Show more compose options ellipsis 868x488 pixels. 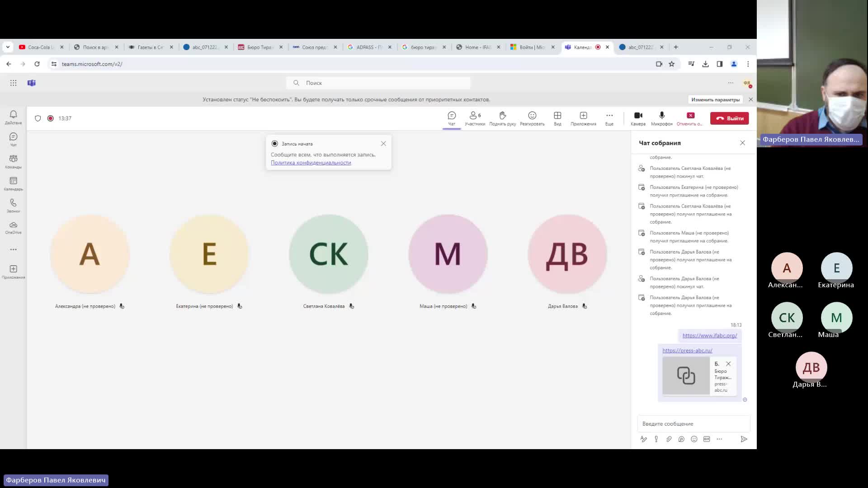(x=719, y=439)
